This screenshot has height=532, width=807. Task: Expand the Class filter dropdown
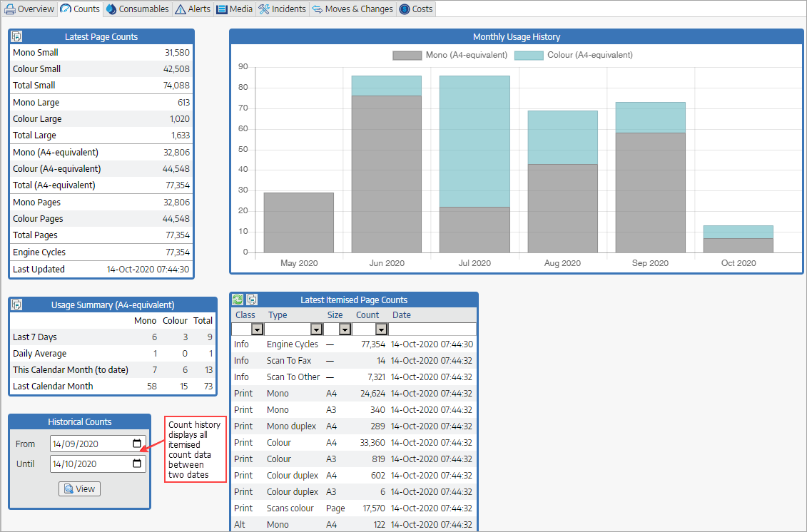coord(257,329)
